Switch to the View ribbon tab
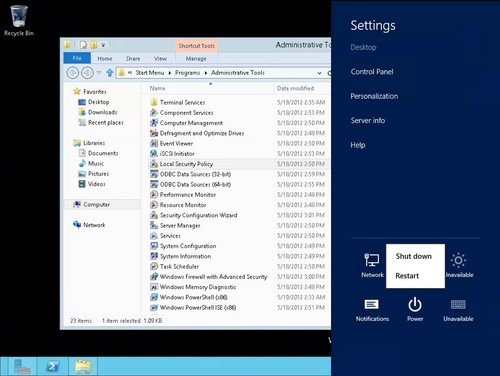The height and width of the screenshot is (376, 500). 160,59
